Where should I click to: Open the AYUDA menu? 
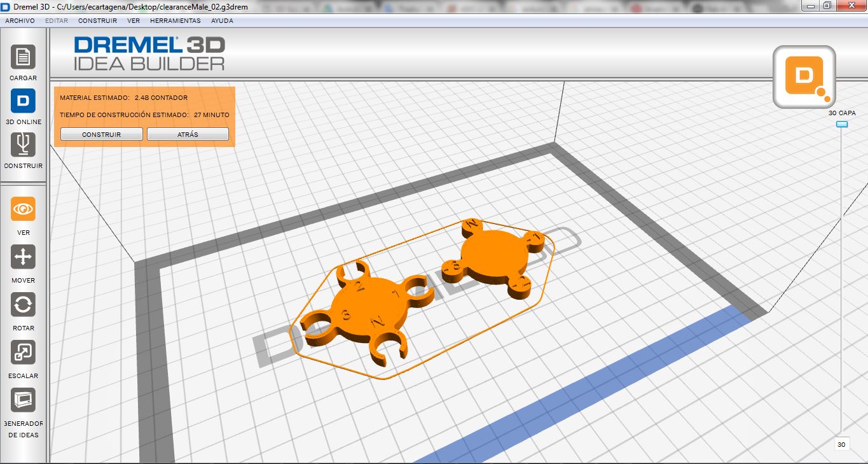222,20
